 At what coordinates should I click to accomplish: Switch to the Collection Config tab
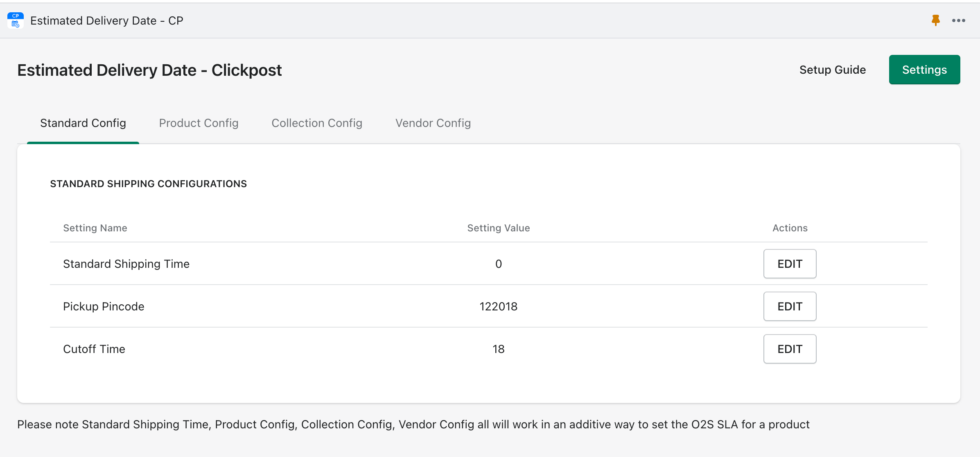pyautogui.click(x=317, y=123)
